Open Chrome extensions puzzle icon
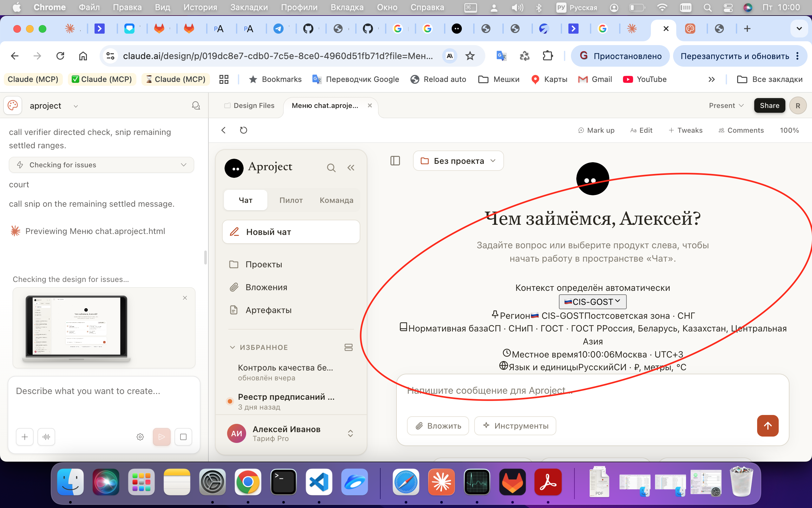 point(547,56)
